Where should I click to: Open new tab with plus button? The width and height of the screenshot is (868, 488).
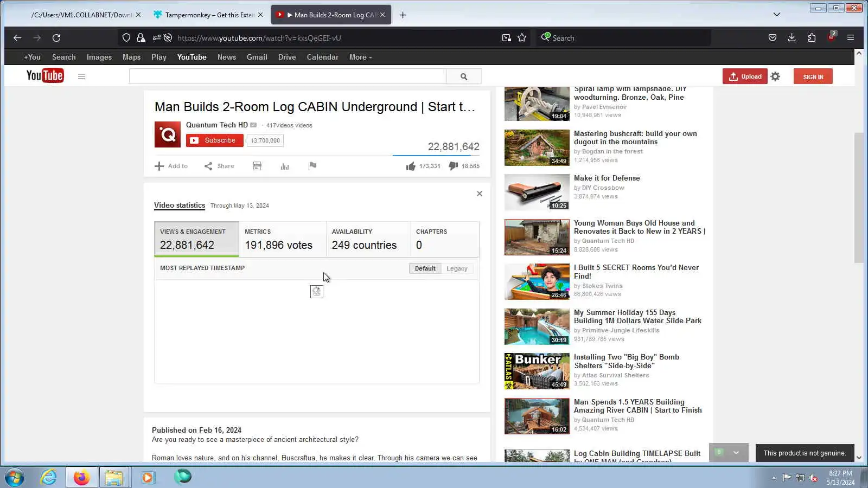(x=403, y=15)
